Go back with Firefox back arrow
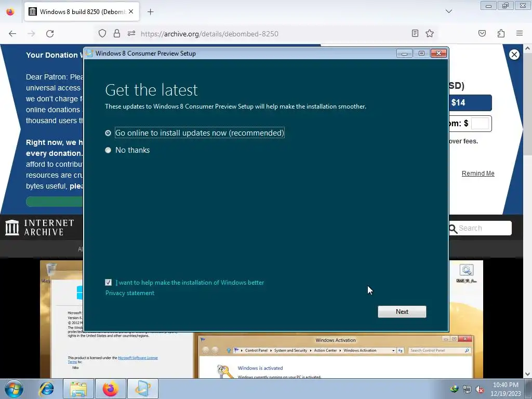 click(12, 34)
